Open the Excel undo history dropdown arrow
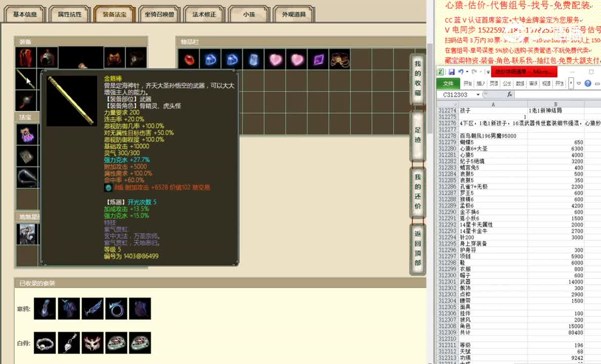 click(x=467, y=72)
